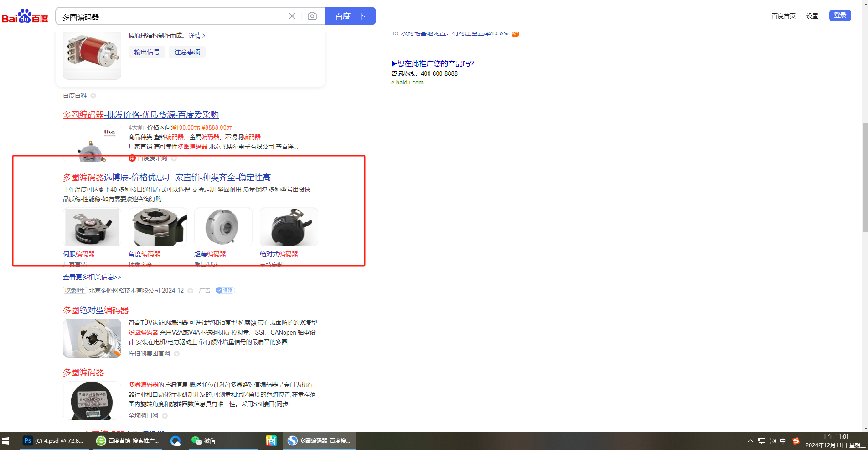Open the 多圈编码器选博辰 ad result title
868x450 pixels.
click(x=167, y=178)
